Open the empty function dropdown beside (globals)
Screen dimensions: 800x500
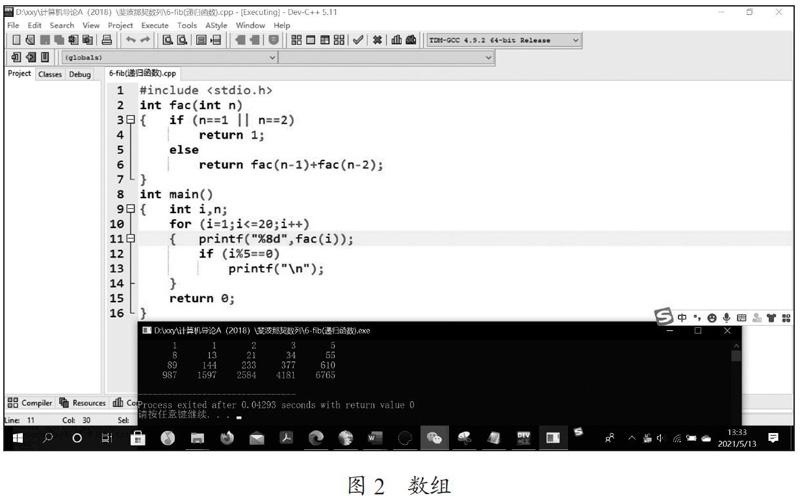pos(387,58)
